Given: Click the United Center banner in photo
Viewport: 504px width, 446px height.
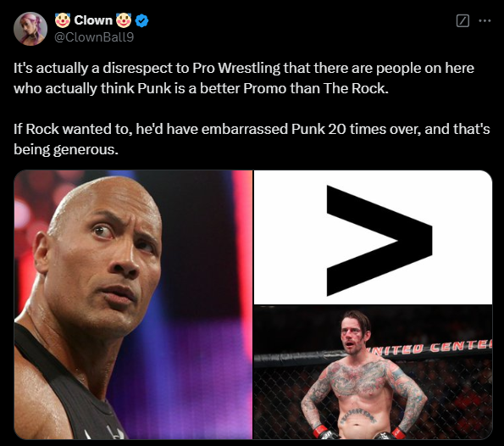Looking at the screenshot, I should [430, 348].
